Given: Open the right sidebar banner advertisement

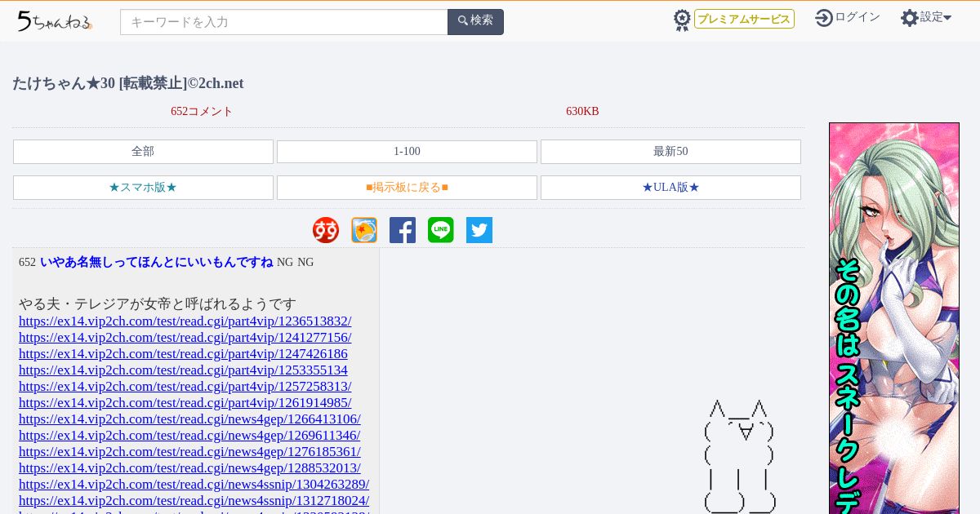Looking at the screenshot, I should tap(894, 318).
